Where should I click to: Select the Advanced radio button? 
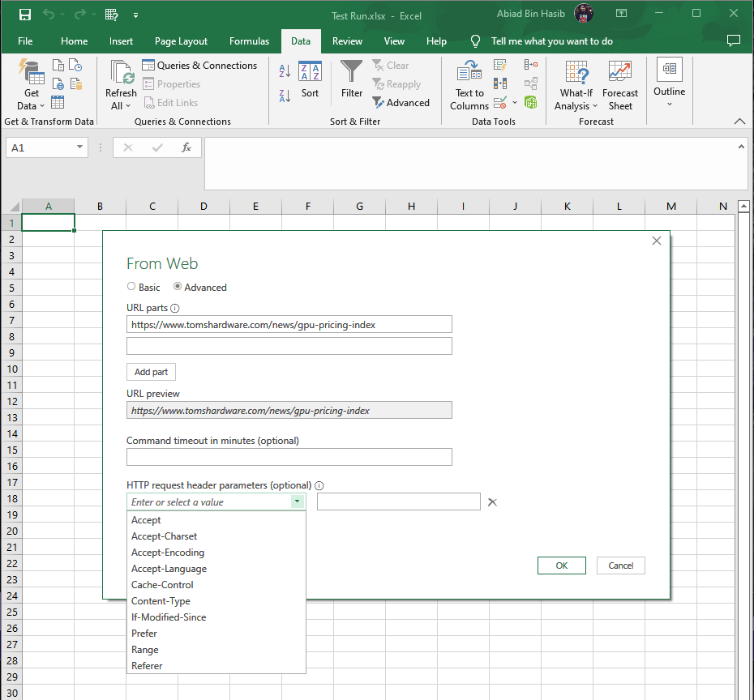(x=178, y=287)
